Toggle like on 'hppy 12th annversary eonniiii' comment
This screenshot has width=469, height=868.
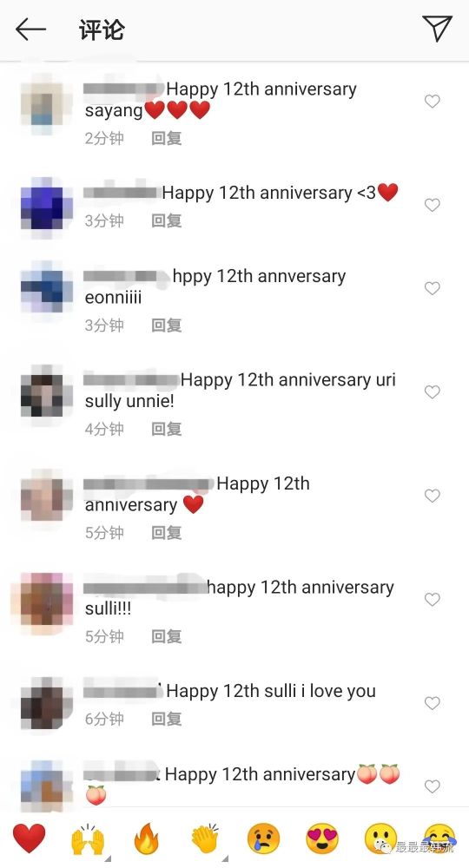[433, 288]
